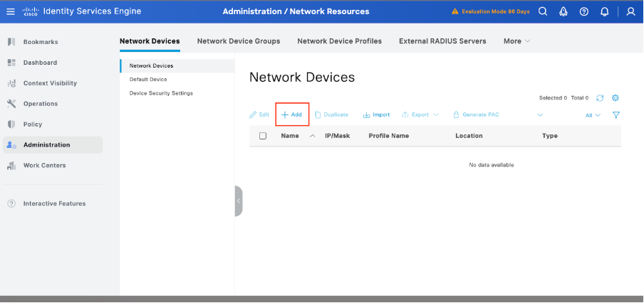Click the Edit pencil icon
The image size is (644, 303).
[253, 115]
